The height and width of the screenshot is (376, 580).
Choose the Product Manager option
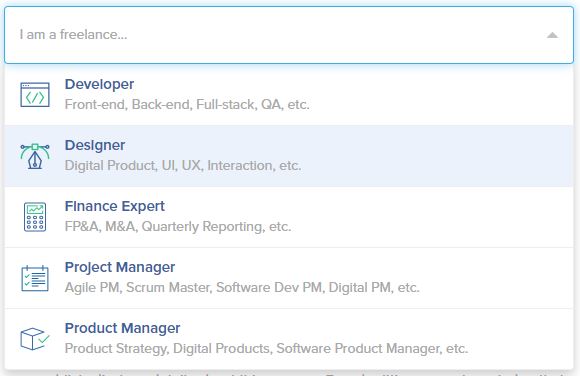pyautogui.click(x=289, y=339)
